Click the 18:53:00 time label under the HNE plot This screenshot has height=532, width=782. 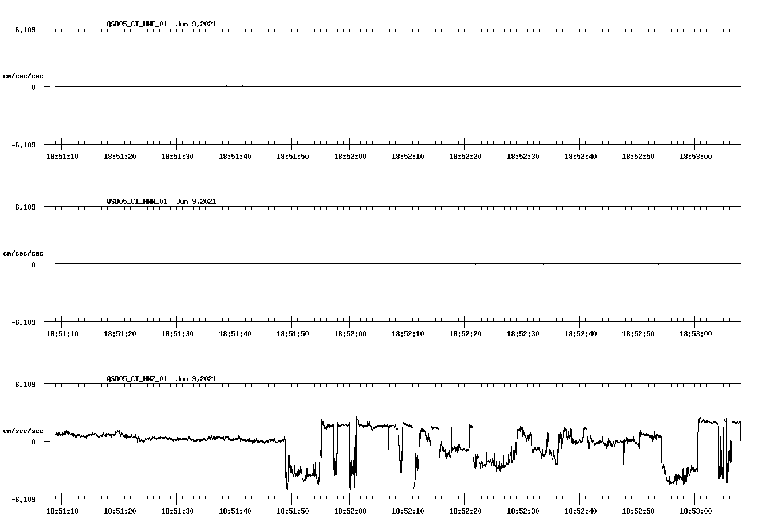tap(696, 157)
